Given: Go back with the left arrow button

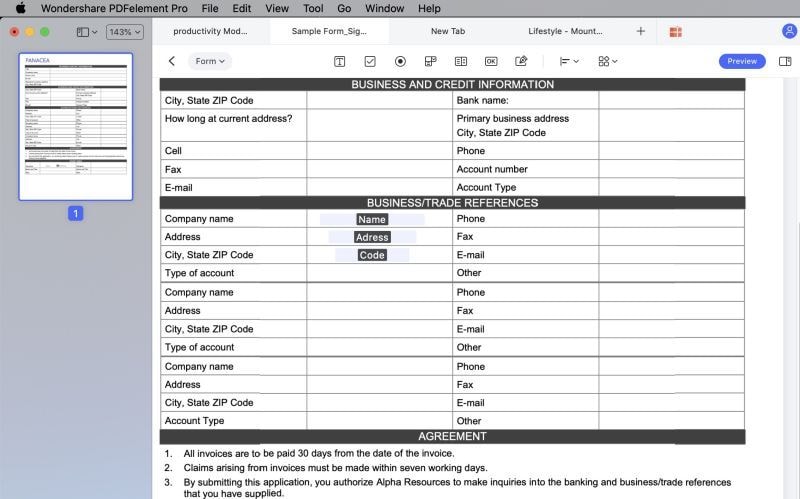Looking at the screenshot, I should 172,61.
